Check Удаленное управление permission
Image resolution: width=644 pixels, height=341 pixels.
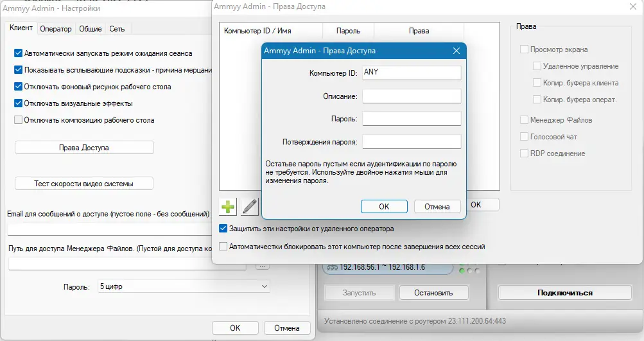(537, 66)
